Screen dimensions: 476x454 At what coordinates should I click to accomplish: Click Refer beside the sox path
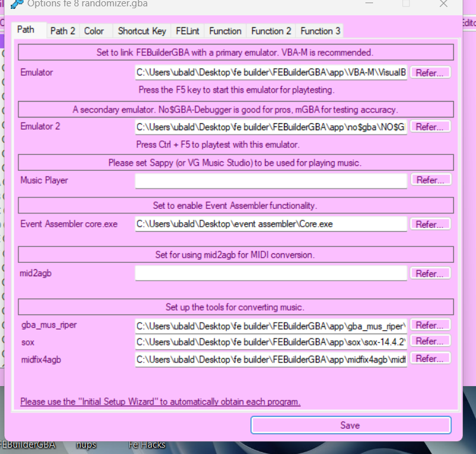pyautogui.click(x=430, y=342)
